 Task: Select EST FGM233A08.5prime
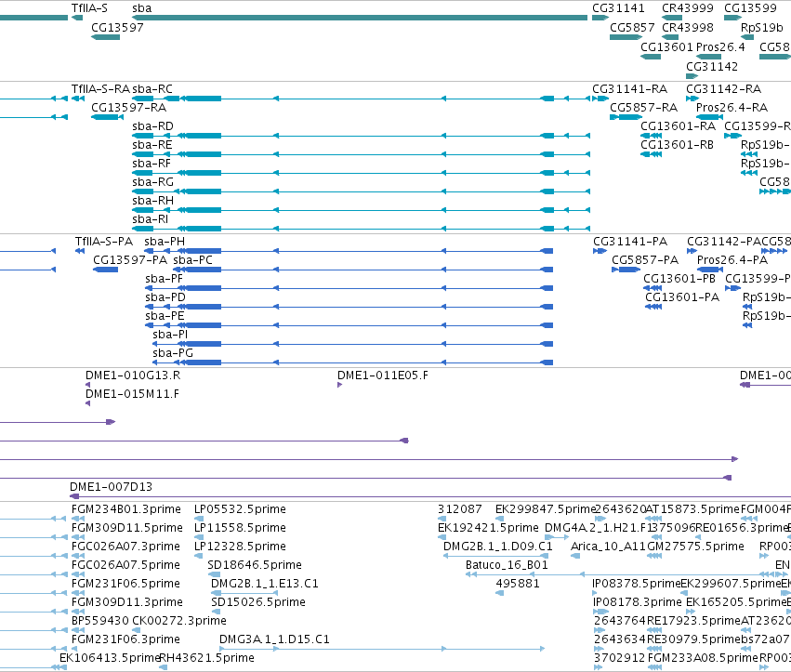pyautogui.click(x=703, y=658)
